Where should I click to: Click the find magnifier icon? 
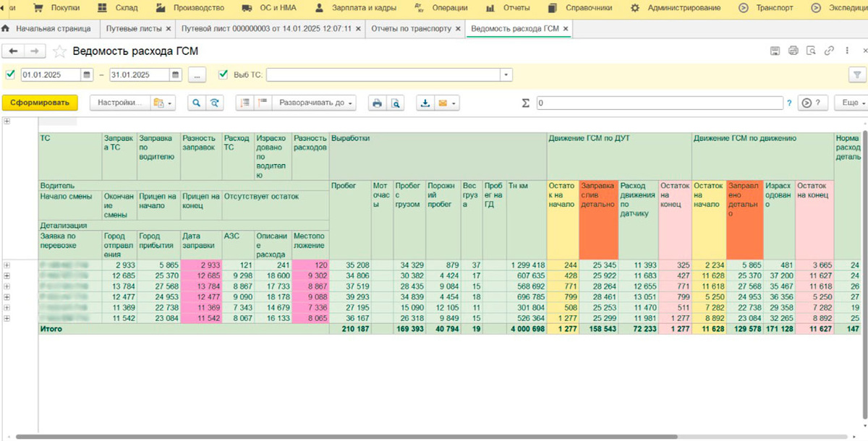pos(195,103)
